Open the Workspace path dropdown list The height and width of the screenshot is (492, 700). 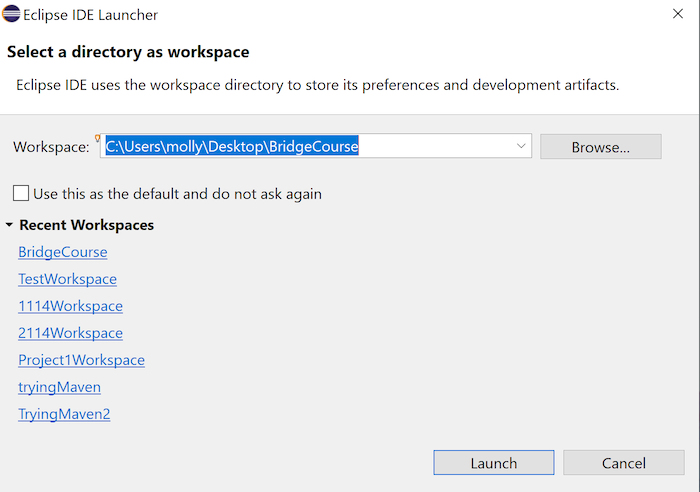click(x=521, y=146)
